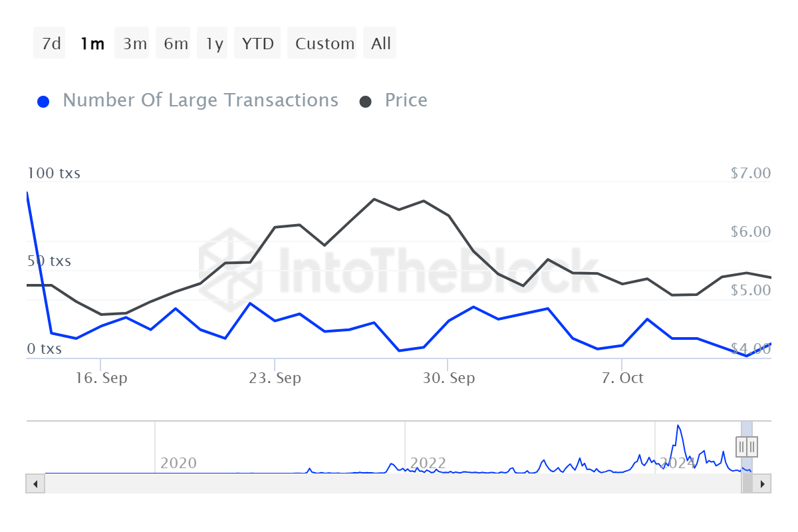Image resolution: width=798 pixels, height=532 pixels.
Task: Click the navigator scrollbar left arrow
Action: pos(35,483)
